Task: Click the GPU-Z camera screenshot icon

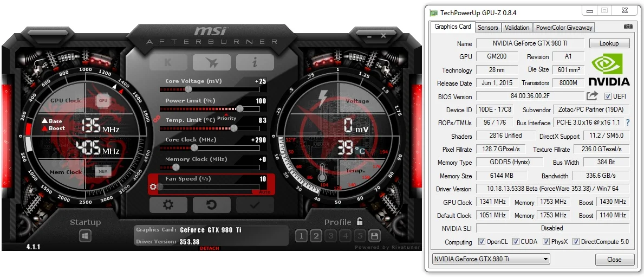Action: coord(628,27)
